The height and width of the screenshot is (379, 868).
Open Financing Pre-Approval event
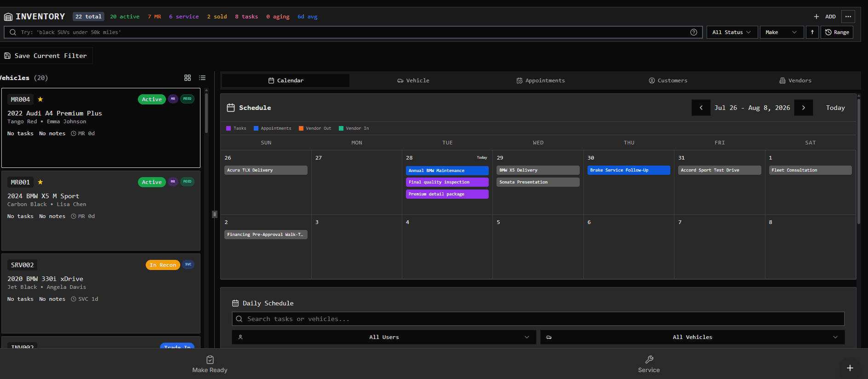click(x=266, y=235)
